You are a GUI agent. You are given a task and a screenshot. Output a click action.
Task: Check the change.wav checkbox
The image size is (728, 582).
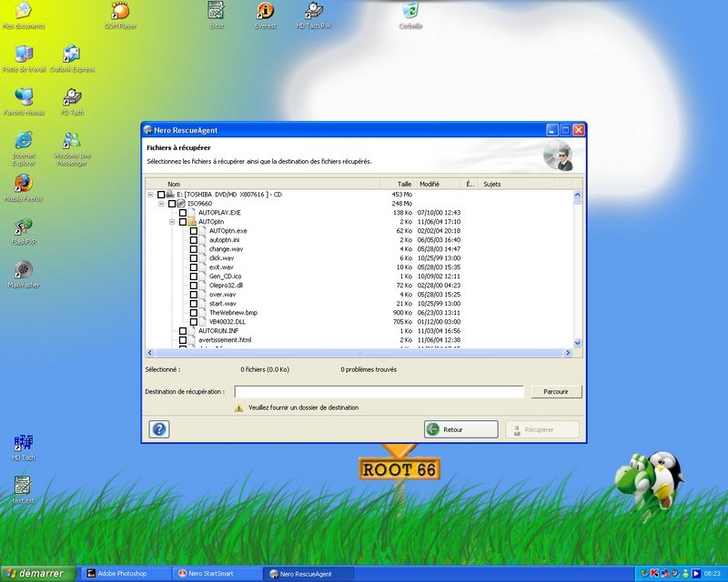pos(194,249)
